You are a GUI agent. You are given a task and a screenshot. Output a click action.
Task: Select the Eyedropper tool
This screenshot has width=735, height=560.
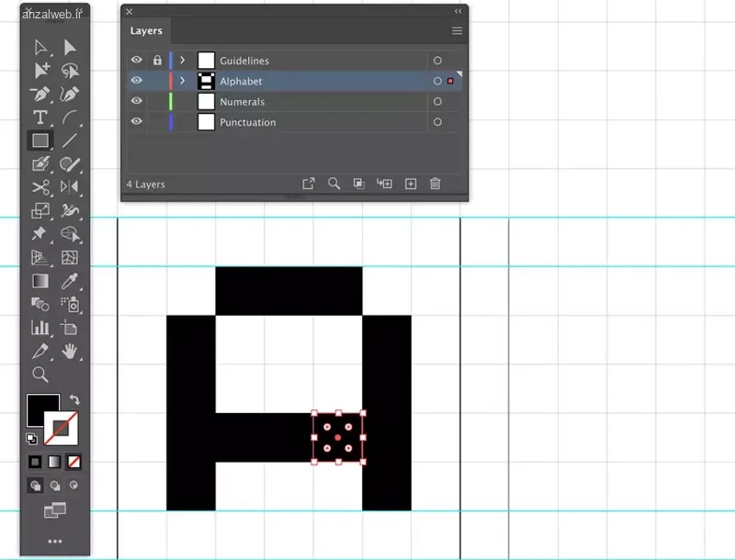coord(70,281)
